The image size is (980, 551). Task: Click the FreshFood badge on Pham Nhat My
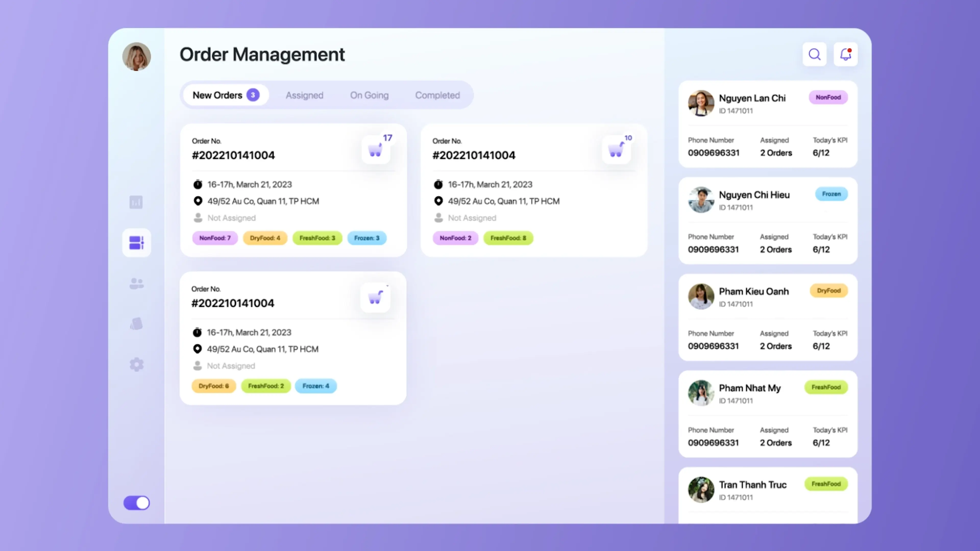(x=826, y=387)
